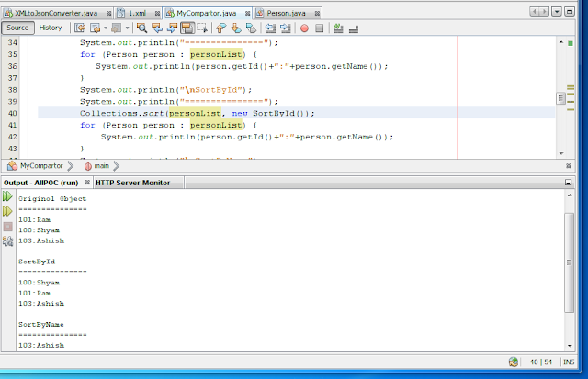Screen dimensions: 588x379
Task: Click the navigate Back icon
Action: 96,28
